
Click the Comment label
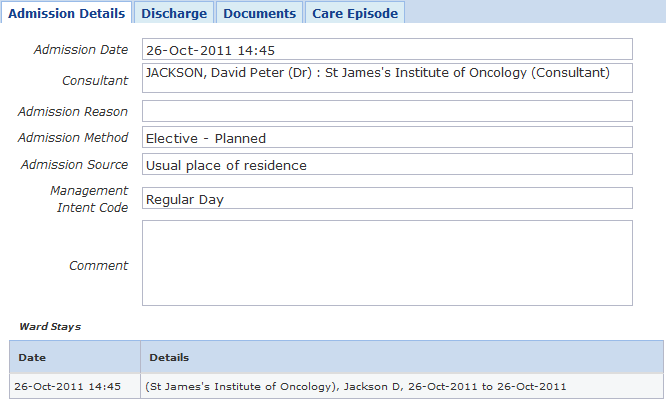(x=98, y=265)
